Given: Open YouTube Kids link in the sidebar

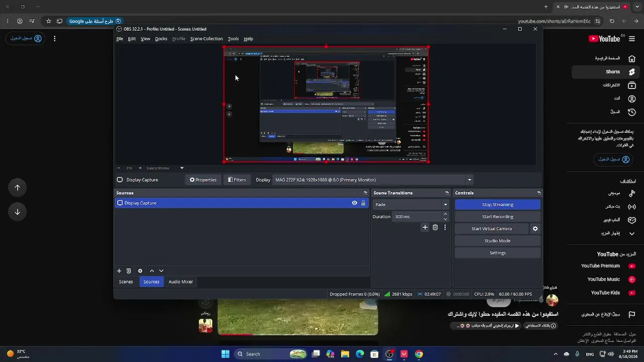Looking at the screenshot, I should coord(613,293).
